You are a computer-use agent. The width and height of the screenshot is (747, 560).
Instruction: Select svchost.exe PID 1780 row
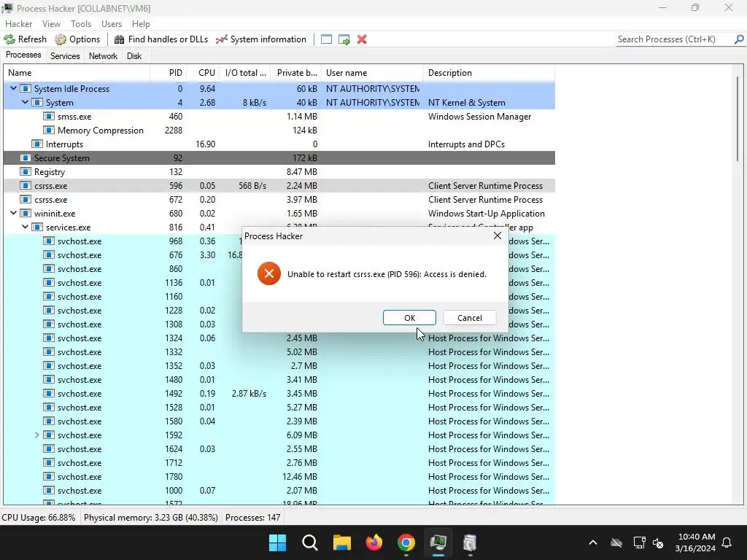click(x=279, y=477)
